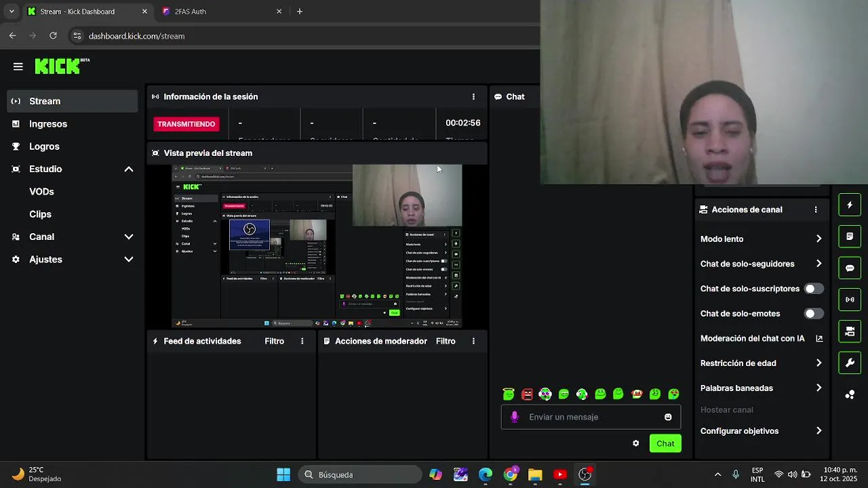This screenshot has width=868, height=488.
Task: Select Stream in the sidebar
Action: pyautogui.click(x=73, y=101)
